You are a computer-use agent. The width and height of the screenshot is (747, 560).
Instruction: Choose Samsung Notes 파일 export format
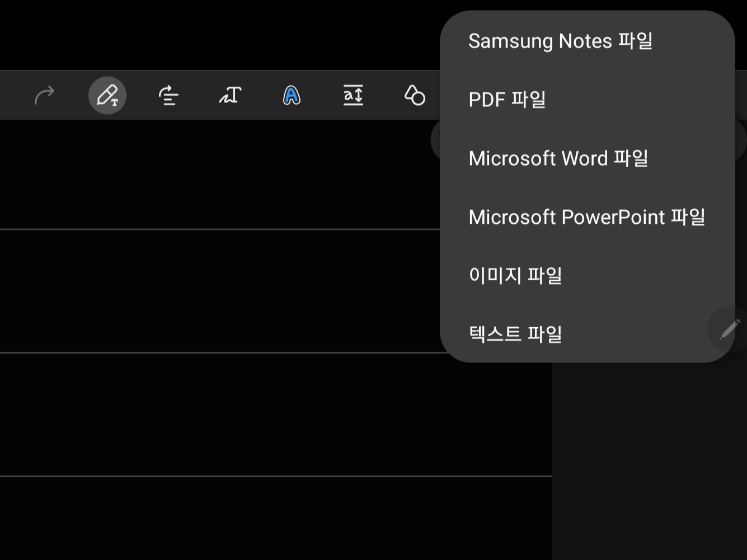pos(560,40)
